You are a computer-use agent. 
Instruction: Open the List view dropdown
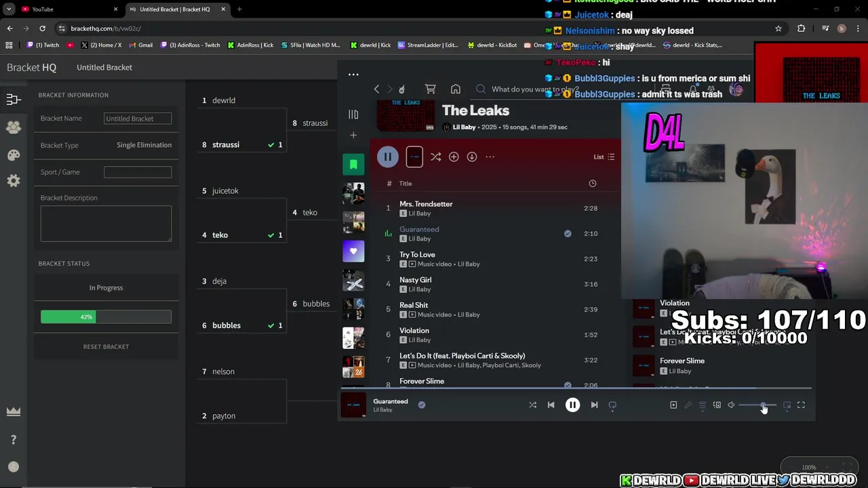(604, 157)
